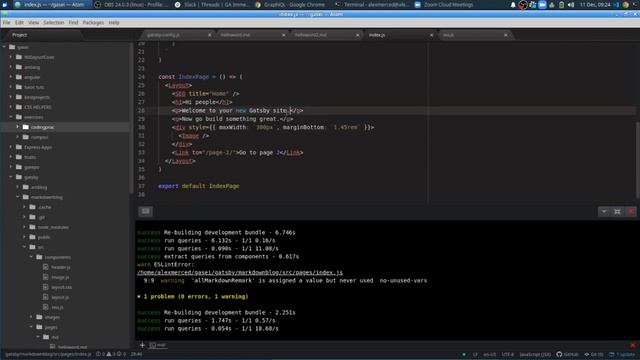
Task: Select the Project panel tab
Action: click(20, 35)
